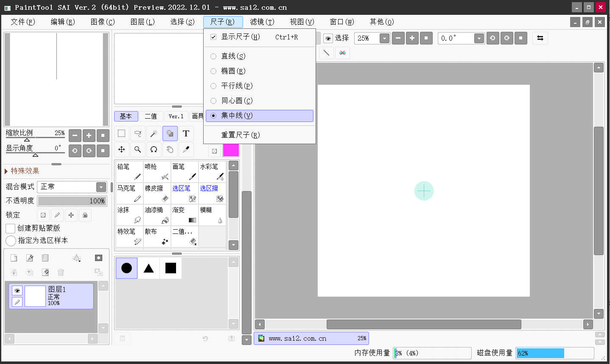The height and width of the screenshot is (364, 610).
Task: Select the 渐变 gradient tool
Action: pos(185,215)
